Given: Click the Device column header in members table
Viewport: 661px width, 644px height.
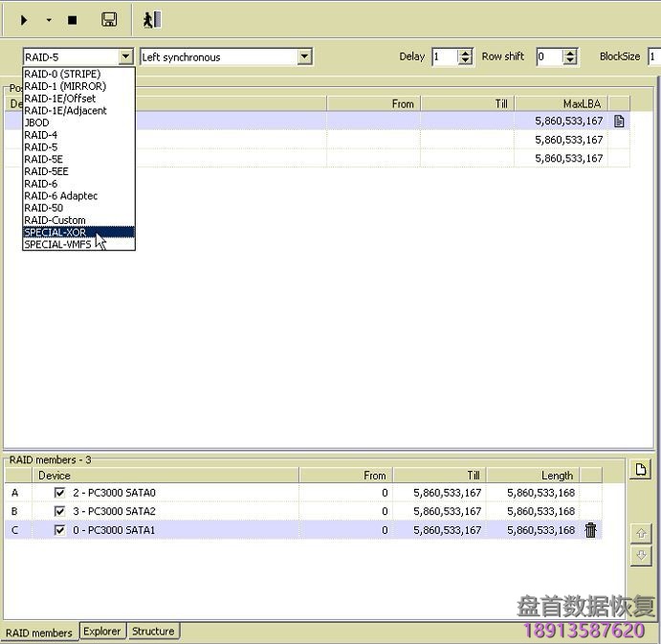Looking at the screenshot, I should 165,476.
